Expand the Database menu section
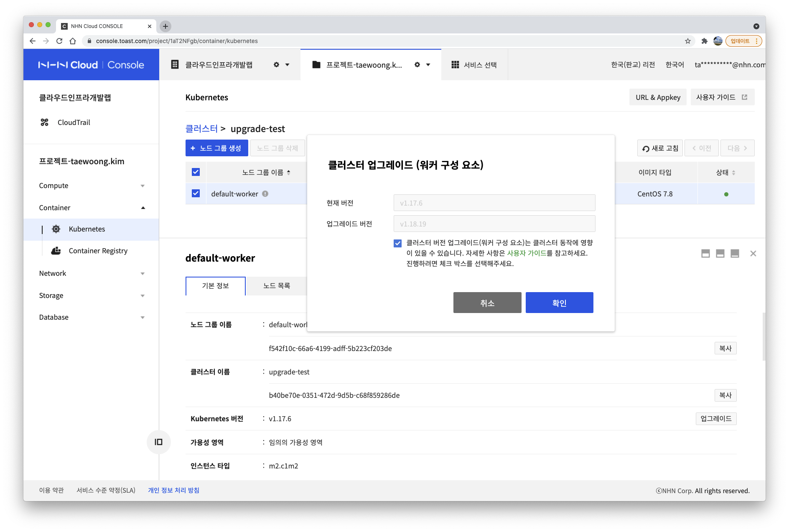The height and width of the screenshot is (532, 789). click(143, 318)
